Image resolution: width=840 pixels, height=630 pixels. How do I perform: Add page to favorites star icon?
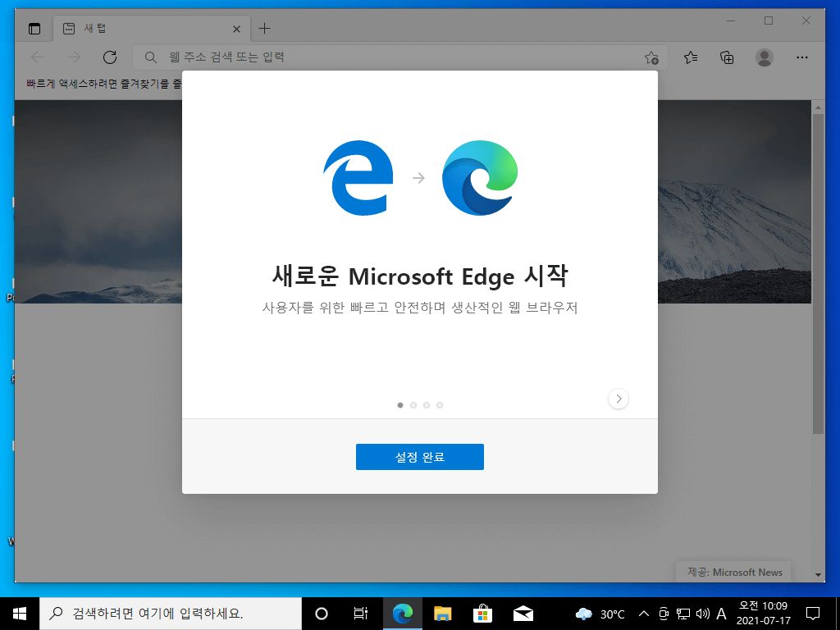(x=651, y=57)
